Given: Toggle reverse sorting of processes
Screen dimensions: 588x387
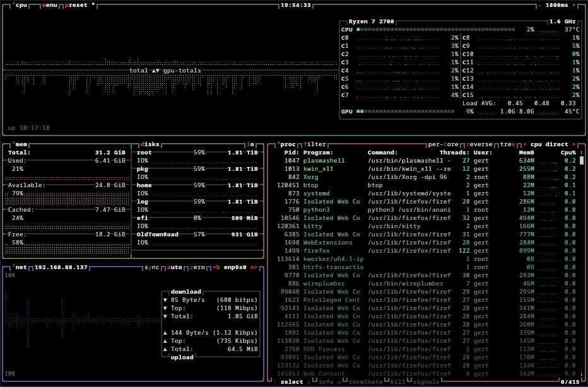Looking at the screenshot, I should pos(480,144).
